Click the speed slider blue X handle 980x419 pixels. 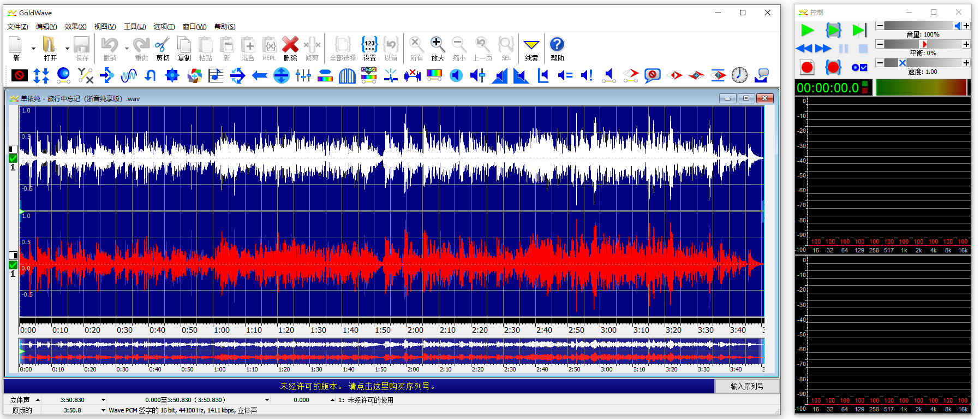point(903,63)
